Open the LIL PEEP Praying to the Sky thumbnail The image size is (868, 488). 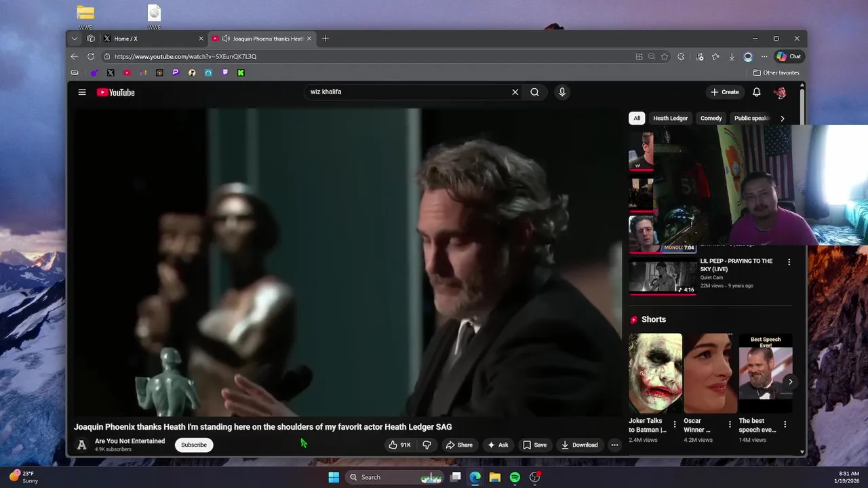663,275
